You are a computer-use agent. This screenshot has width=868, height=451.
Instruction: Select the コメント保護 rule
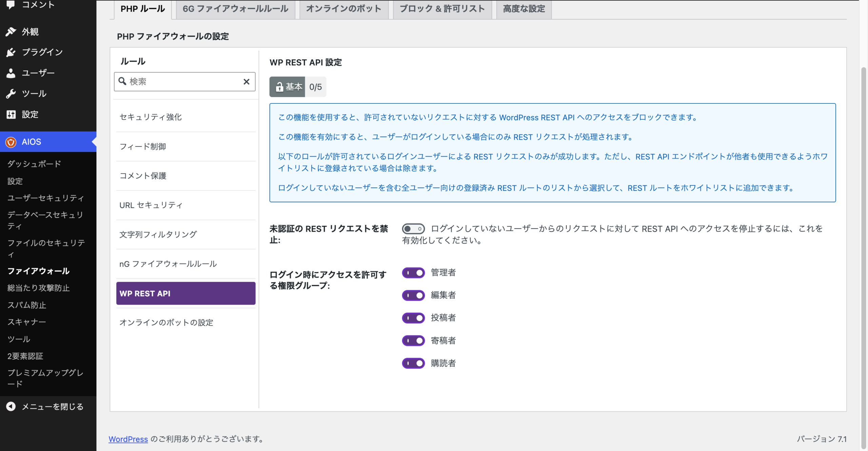(x=185, y=176)
